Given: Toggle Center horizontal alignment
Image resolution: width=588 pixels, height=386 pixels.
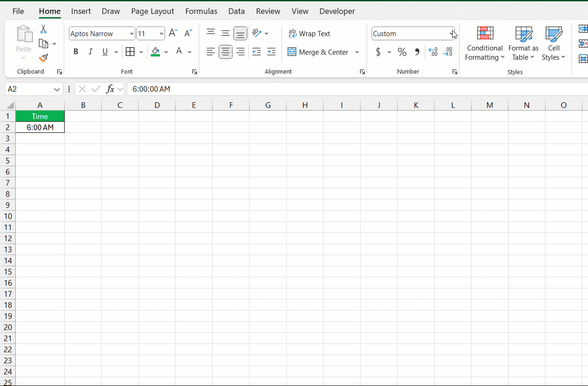Looking at the screenshot, I should (x=226, y=52).
